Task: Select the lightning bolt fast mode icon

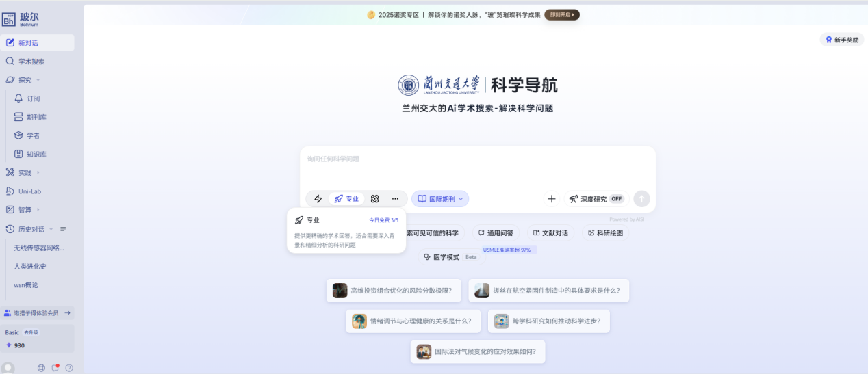Action: click(318, 199)
